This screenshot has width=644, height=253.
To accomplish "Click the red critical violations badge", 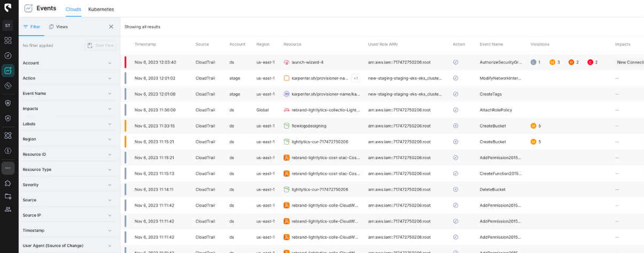I will coord(590,62).
